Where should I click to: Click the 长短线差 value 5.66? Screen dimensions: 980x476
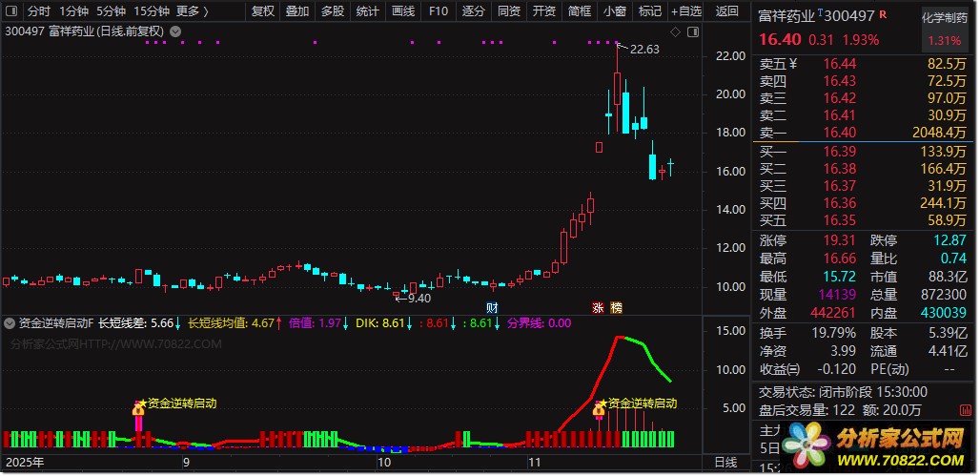click(162, 323)
